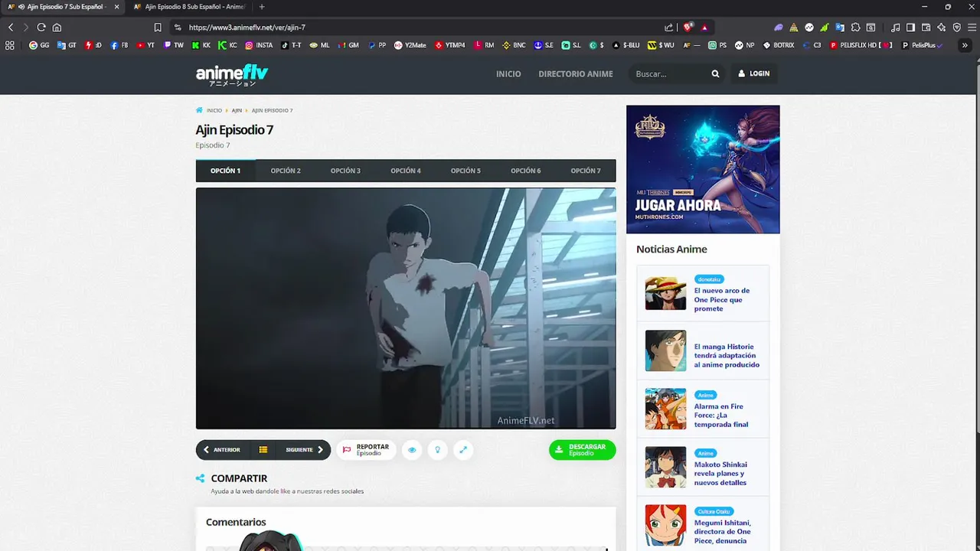Screen dimensions: 980x551
Task: Switch to Ajin Episodio 8 browser tab
Action: click(x=188, y=7)
